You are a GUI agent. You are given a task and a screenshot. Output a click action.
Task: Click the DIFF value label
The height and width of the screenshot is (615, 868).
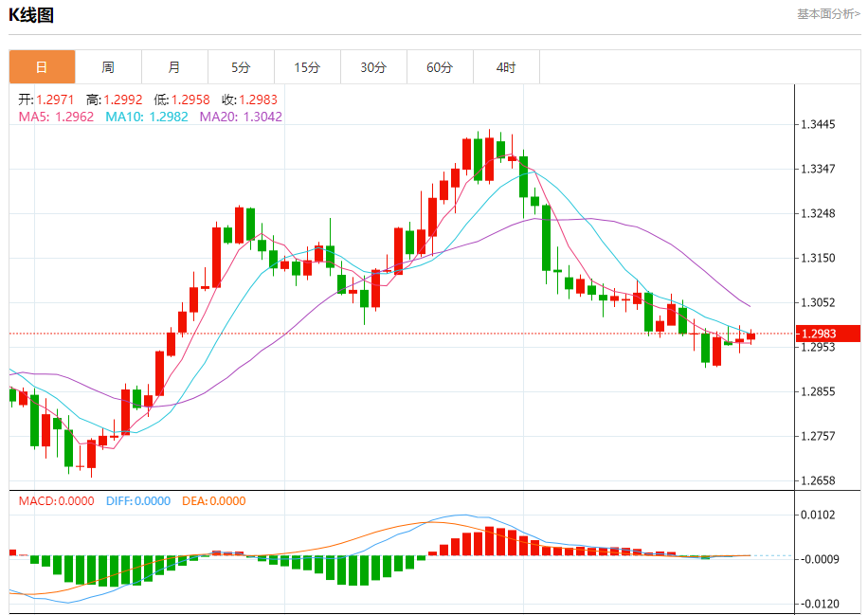coord(138,501)
